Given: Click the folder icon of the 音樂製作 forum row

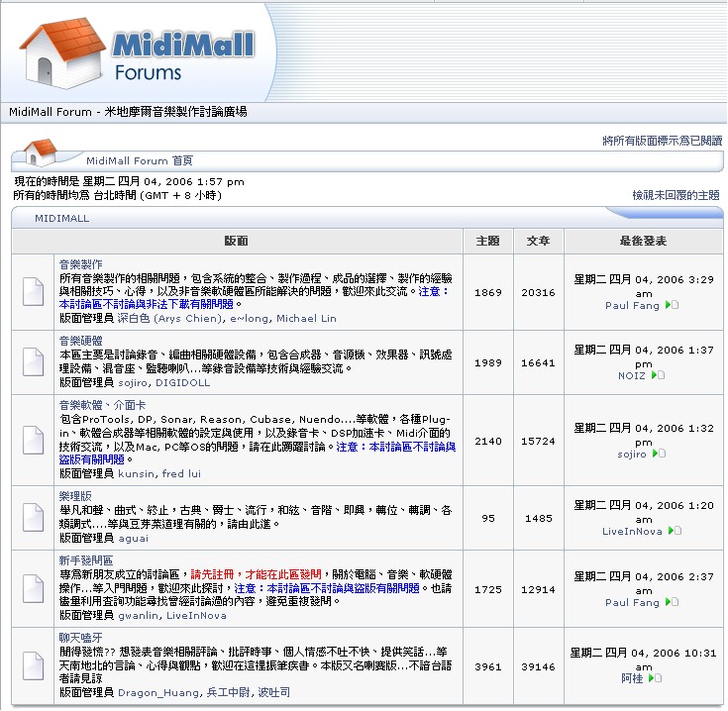Looking at the screenshot, I should tap(33, 291).
